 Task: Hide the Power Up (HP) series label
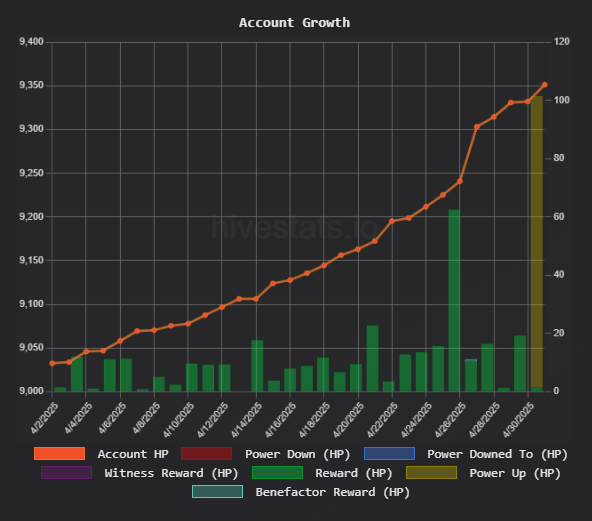(515, 473)
